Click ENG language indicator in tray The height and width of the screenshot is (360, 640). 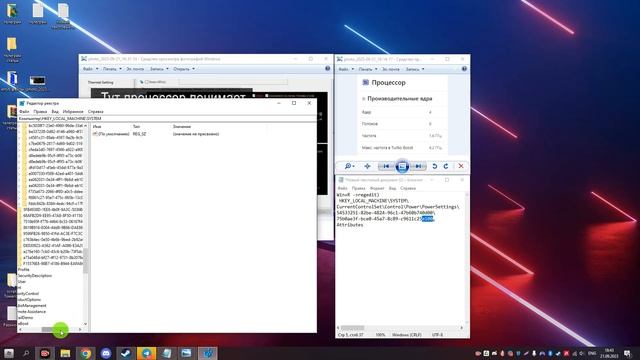tap(592, 353)
